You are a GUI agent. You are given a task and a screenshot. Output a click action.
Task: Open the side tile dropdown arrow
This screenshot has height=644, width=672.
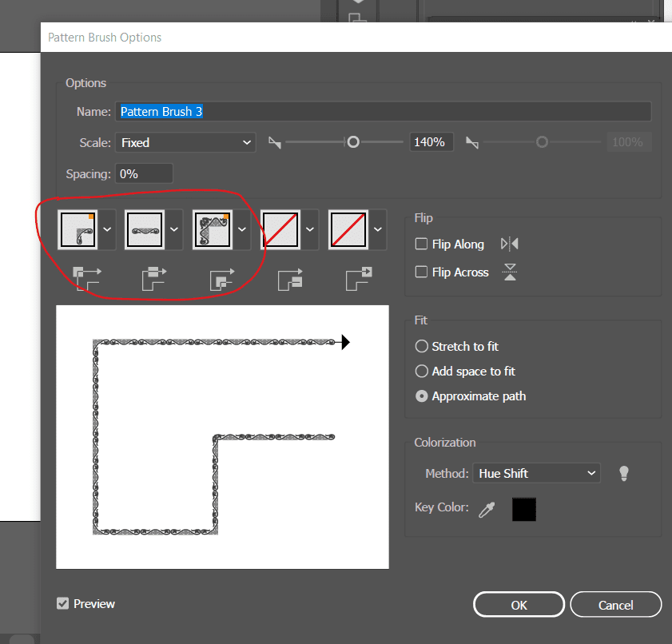[x=174, y=229]
